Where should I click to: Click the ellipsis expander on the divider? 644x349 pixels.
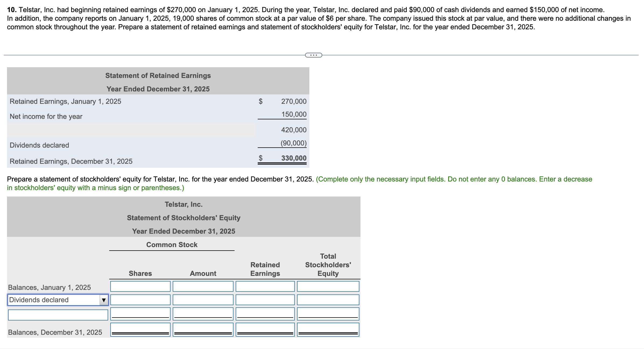313,55
